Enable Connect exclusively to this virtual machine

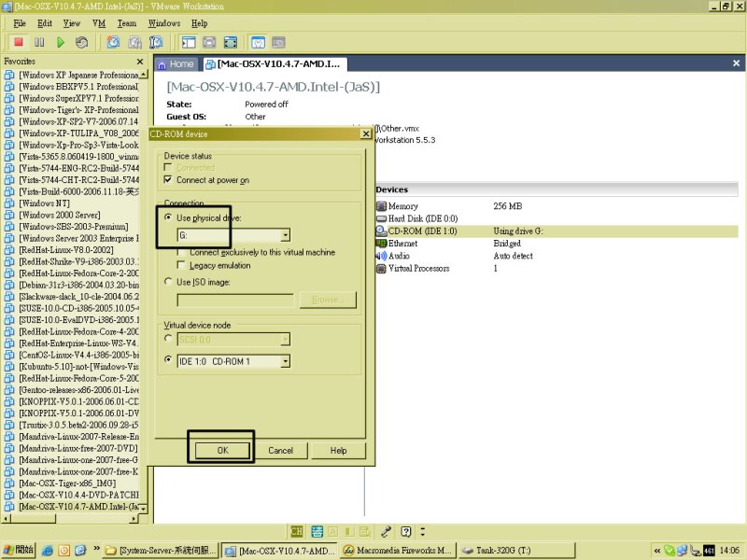coord(181,252)
